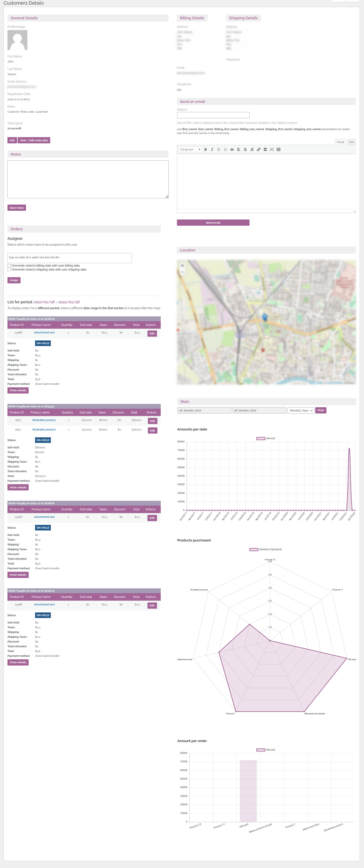The height and width of the screenshot is (868, 364).
Task: Apply italic formatting in email editor
Action: coord(212,150)
